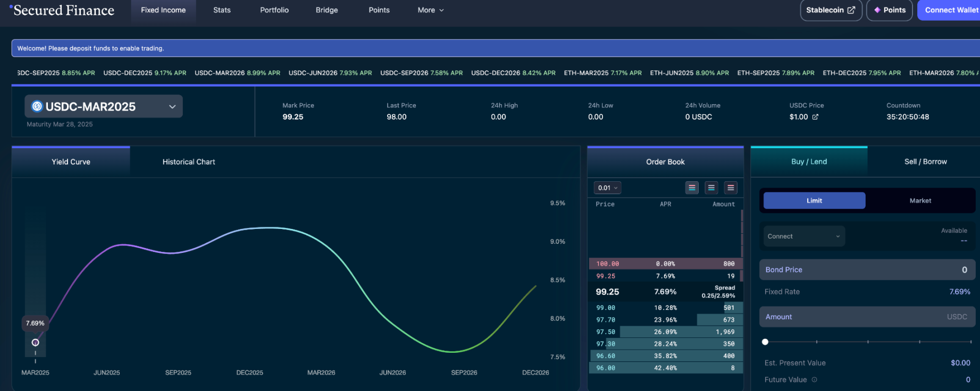Open the Stablecoin external link button

831,10
